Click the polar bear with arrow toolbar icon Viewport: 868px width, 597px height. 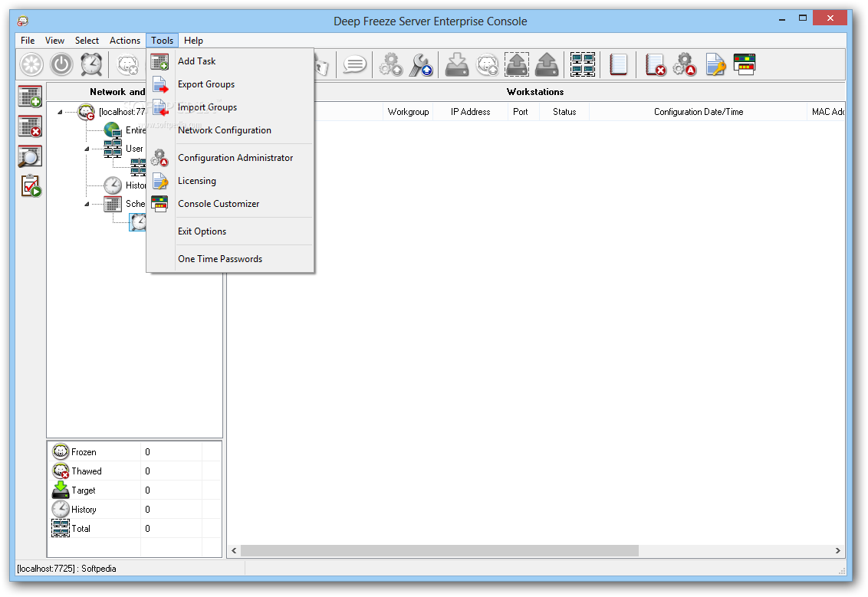point(488,64)
